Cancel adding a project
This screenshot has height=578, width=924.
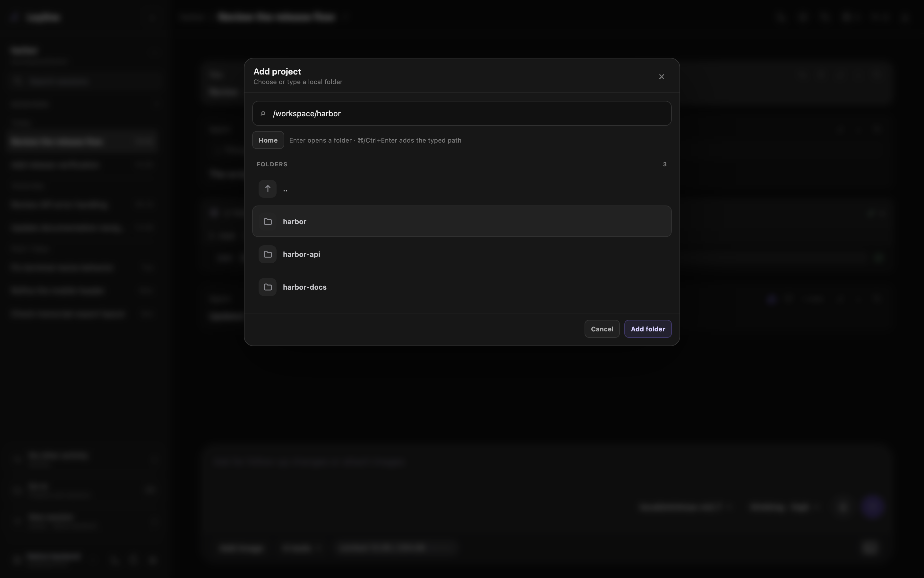click(x=602, y=329)
